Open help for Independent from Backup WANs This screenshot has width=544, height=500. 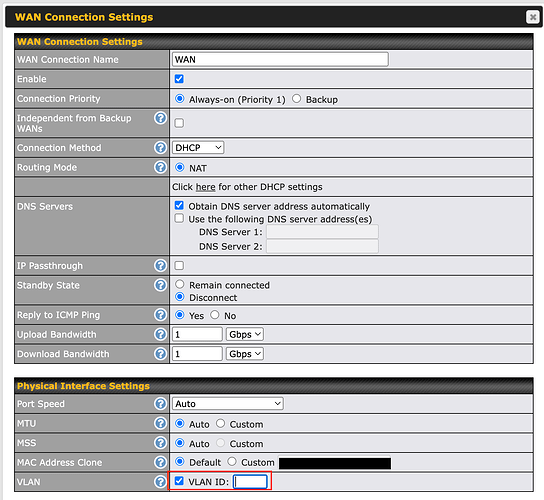click(x=160, y=118)
